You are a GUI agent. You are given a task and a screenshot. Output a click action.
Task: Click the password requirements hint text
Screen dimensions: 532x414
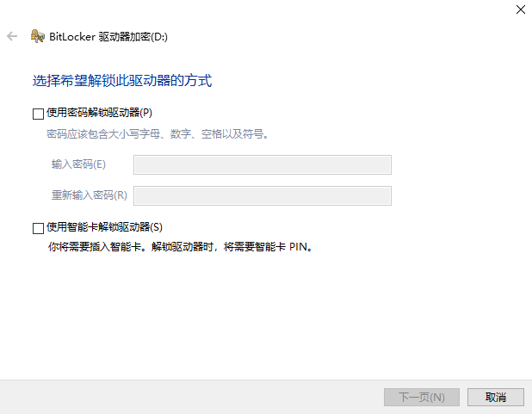click(158, 134)
